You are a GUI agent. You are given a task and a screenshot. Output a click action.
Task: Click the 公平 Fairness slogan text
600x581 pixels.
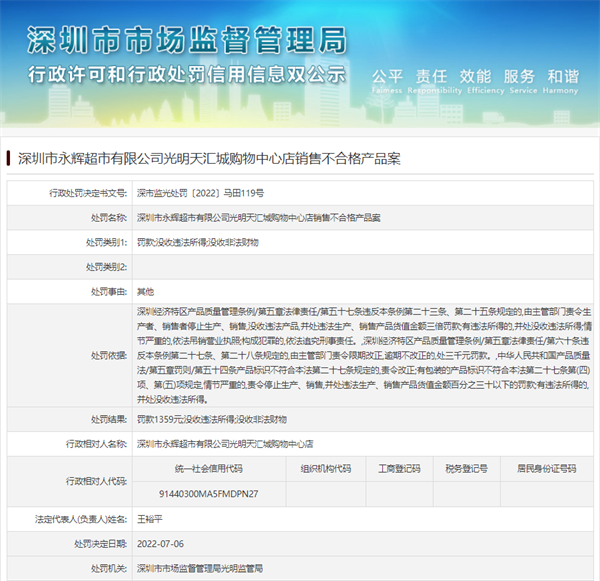coord(387,81)
